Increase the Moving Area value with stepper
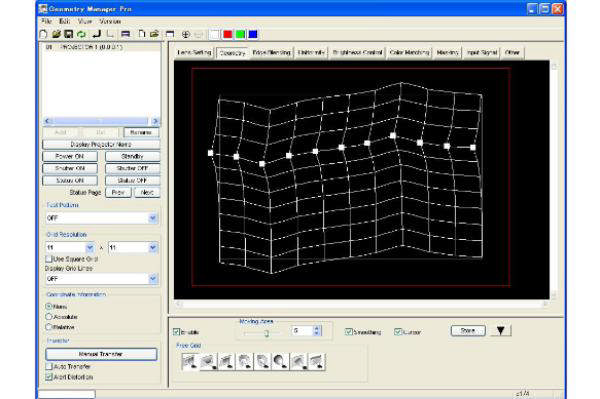The width and height of the screenshot is (600, 399). point(316,328)
